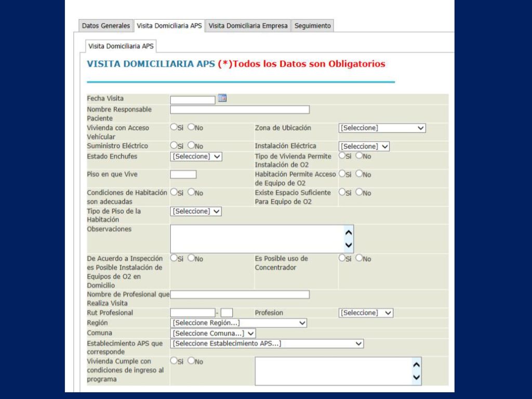Screen dimensions: 532x399
Task: Select No for Existe Espacio Suficiente Para Equipo
Action: (x=359, y=192)
